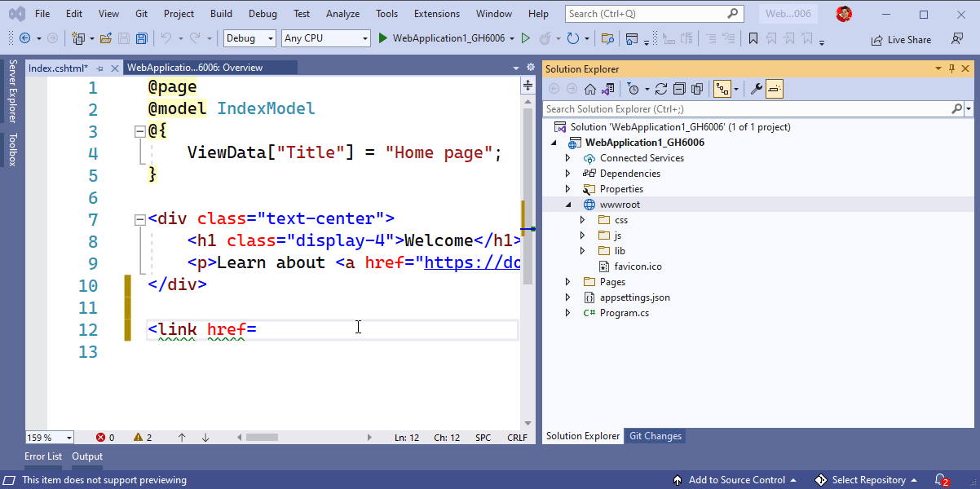Screen dimensions: 980x489
Task: Collapse all nodes in Solution Explorer
Action: 679,88
